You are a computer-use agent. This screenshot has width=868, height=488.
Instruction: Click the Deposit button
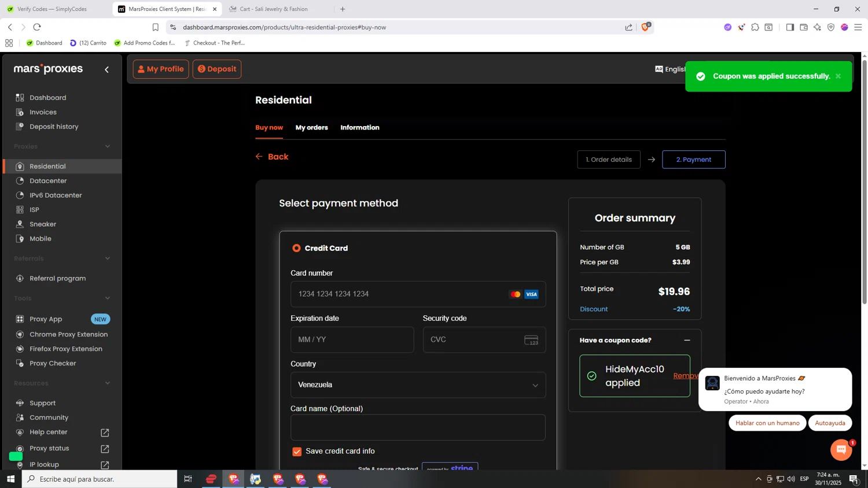217,69
